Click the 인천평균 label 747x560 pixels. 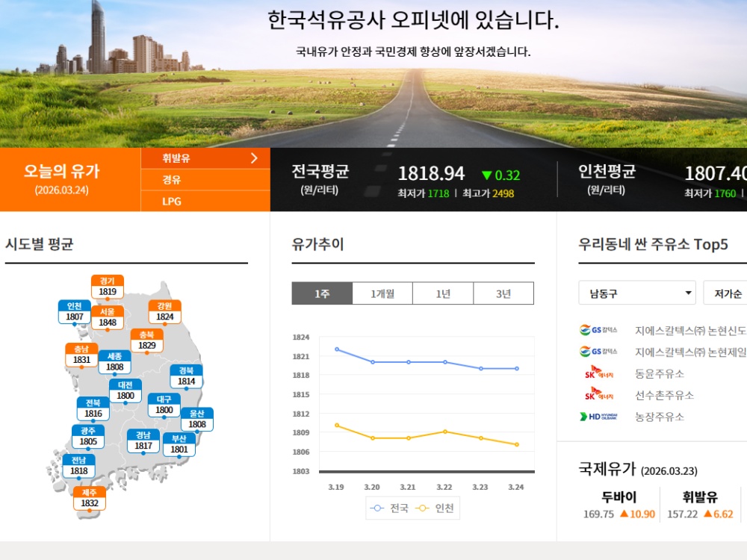(x=607, y=171)
